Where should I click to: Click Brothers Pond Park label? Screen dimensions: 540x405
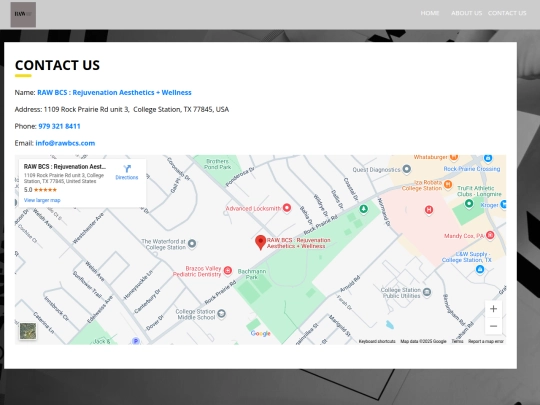[217, 164]
